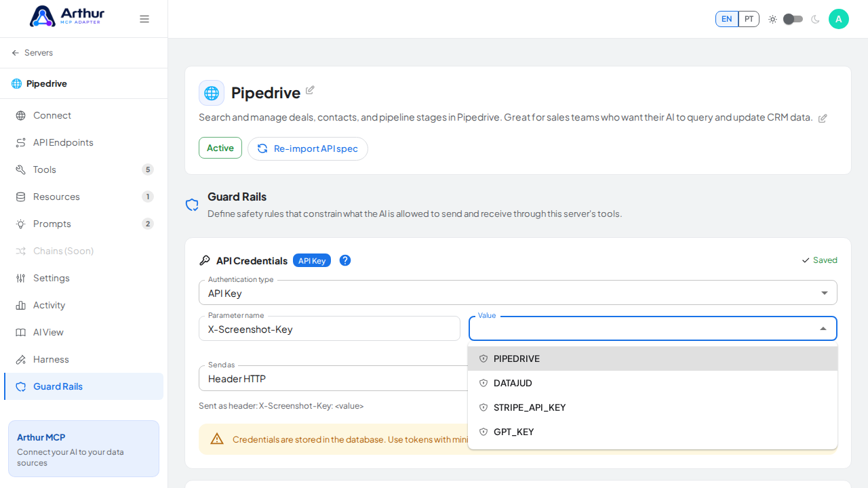Click the 'Chains (Soon)' sidebar entry
Viewport: 868px width, 488px height.
click(x=84, y=251)
